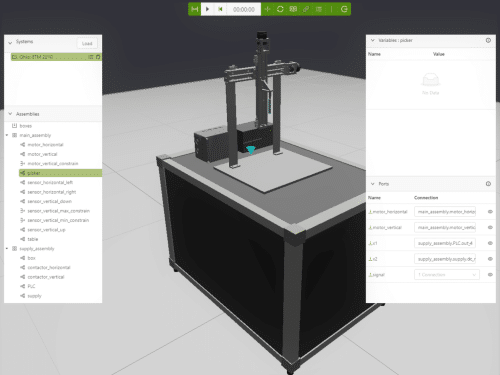Click the logout icon at the toolbar's right end

coord(344,9)
